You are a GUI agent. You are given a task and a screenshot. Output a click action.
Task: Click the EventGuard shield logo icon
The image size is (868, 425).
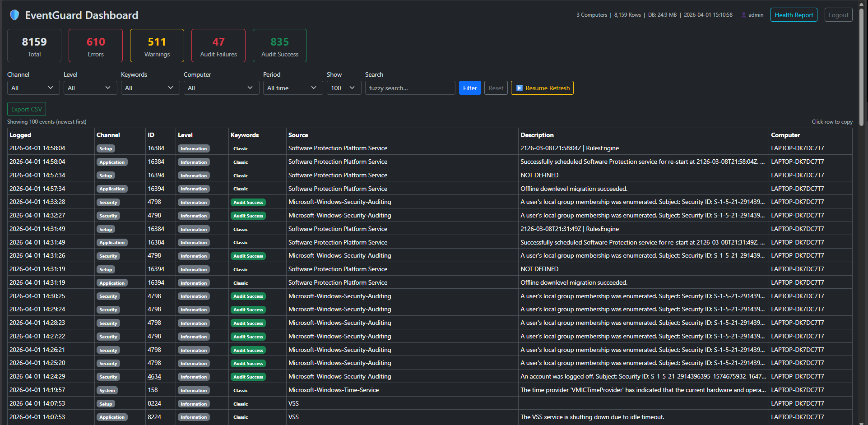tap(14, 15)
